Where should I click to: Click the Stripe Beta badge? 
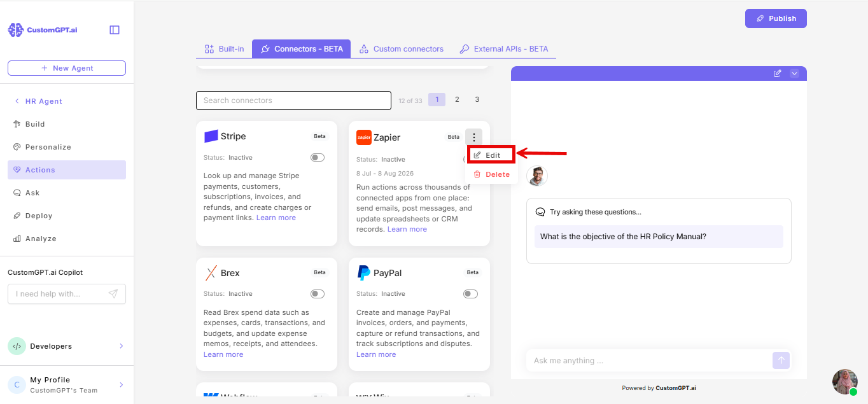tap(319, 136)
